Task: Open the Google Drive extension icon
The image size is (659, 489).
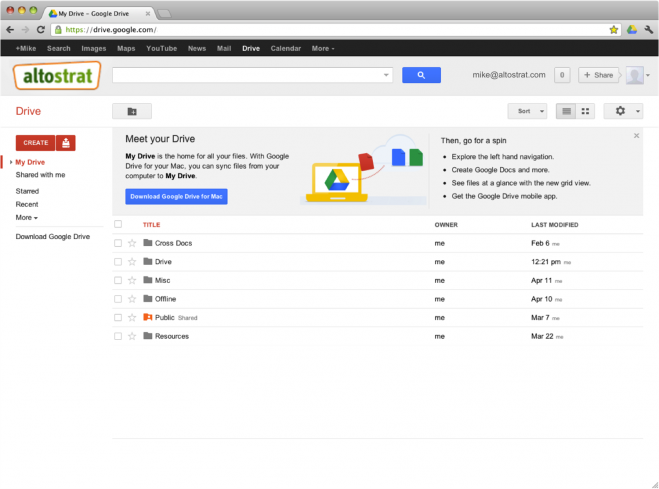Action: pyautogui.click(x=632, y=30)
